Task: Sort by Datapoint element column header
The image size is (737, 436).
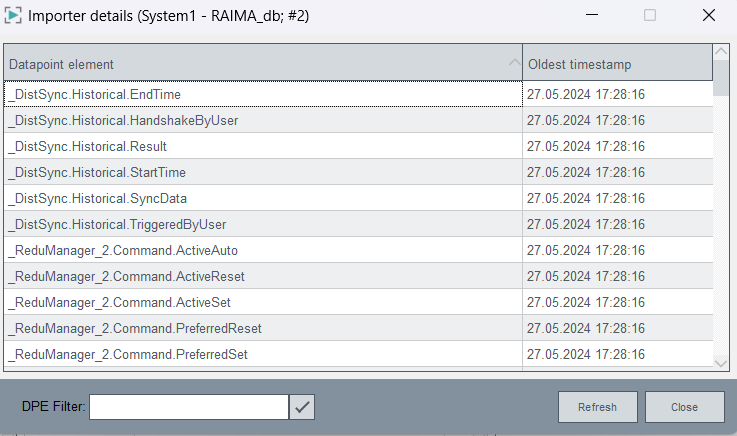Action: point(262,64)
